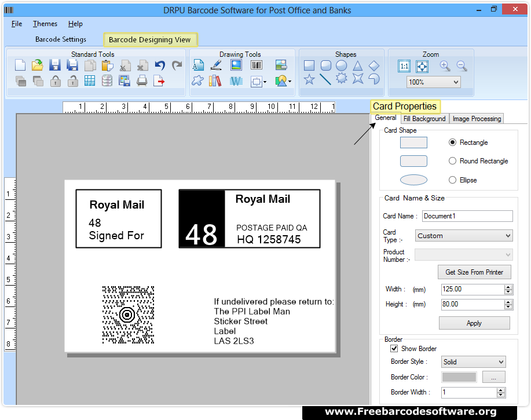Insert a barcode with the barcode tool

coord(257,65)
